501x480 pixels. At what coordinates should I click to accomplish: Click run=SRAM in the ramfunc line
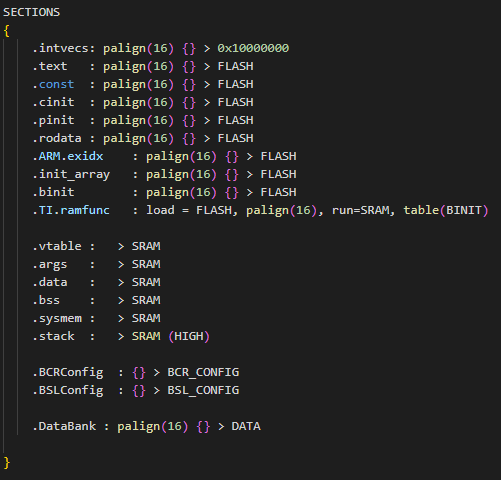[x=360, y=210]
